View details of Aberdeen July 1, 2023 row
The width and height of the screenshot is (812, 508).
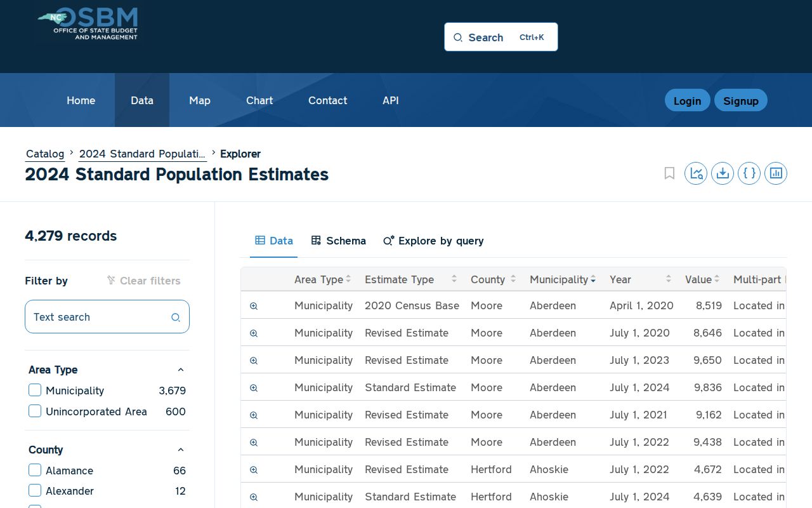click(254, 361)
